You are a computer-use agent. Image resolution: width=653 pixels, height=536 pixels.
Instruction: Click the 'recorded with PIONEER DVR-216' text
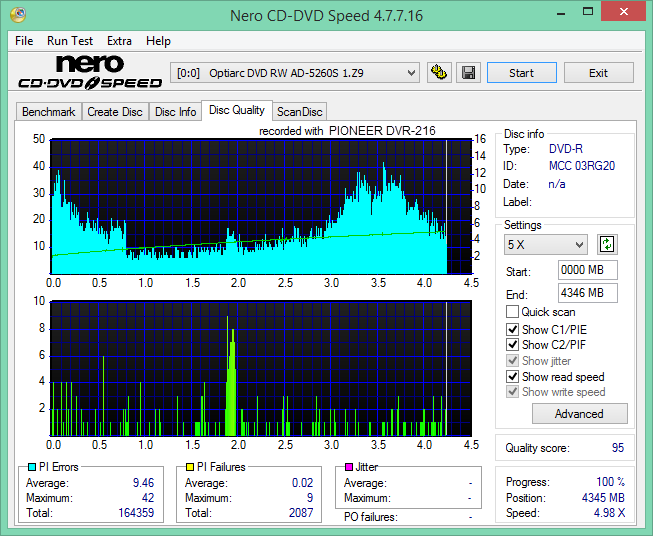click(347, 131)
